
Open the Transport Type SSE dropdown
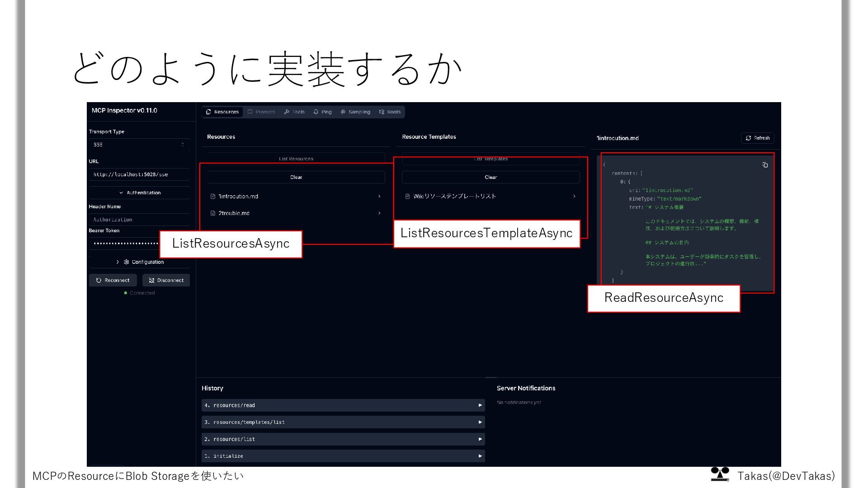[139, 145]
